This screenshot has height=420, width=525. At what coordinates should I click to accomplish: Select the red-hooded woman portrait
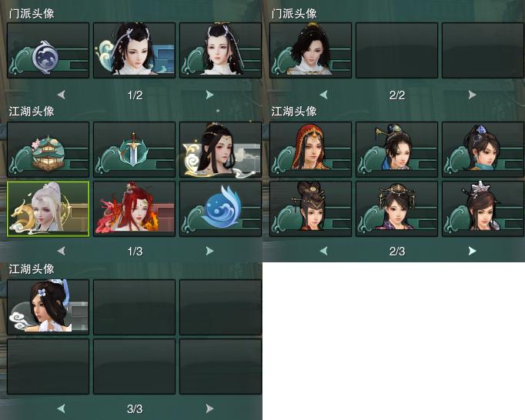(x=310, y=149)
